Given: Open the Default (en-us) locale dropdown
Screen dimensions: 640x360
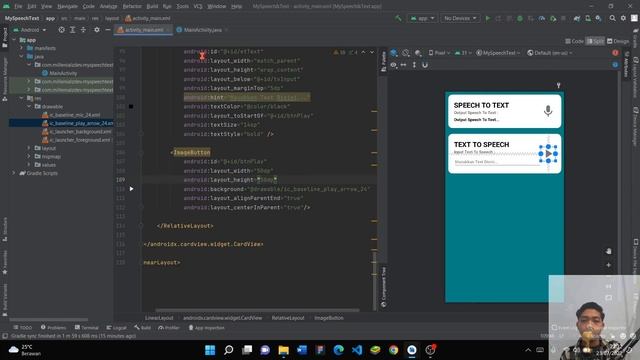Looking at the screenshot, I should (549, 53).
